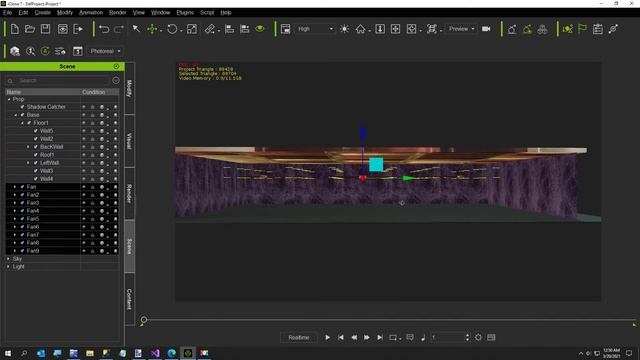640x360 pixels.
Task: Switch to the Content side tab
Action: (129, 299)
